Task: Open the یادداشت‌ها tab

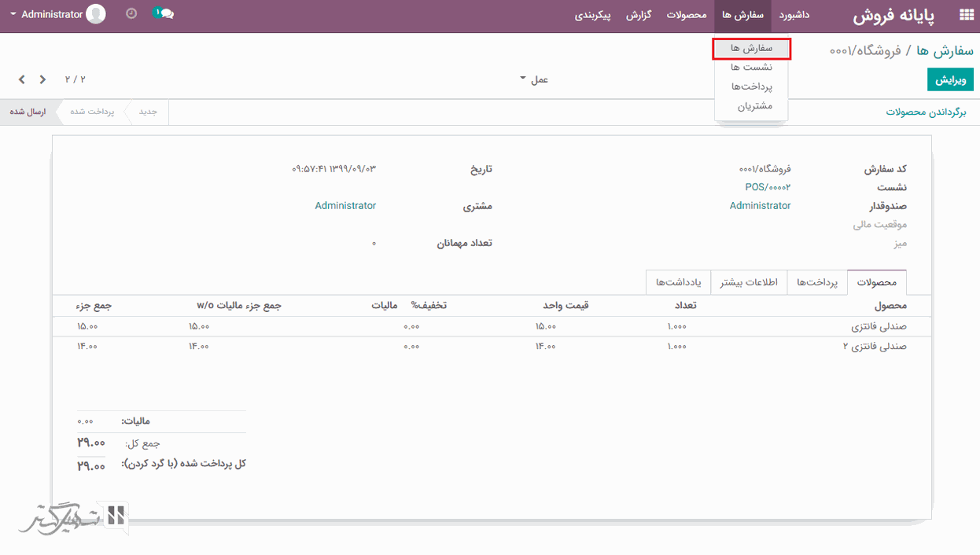Action: click(678, 282)
